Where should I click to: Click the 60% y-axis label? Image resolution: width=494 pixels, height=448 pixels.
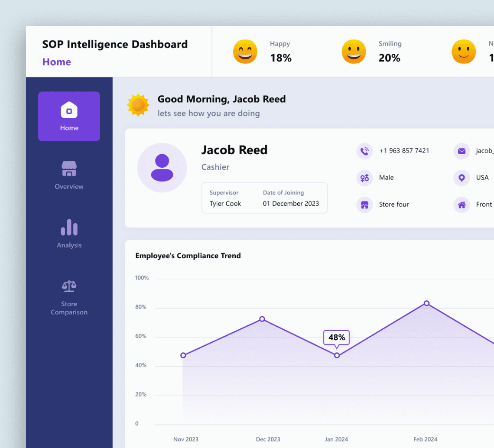click(141, 336)
